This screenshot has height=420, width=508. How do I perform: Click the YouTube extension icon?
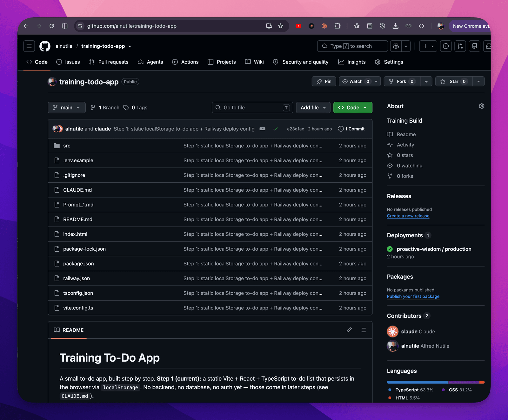pyautogui.click(x=298, y=26)
